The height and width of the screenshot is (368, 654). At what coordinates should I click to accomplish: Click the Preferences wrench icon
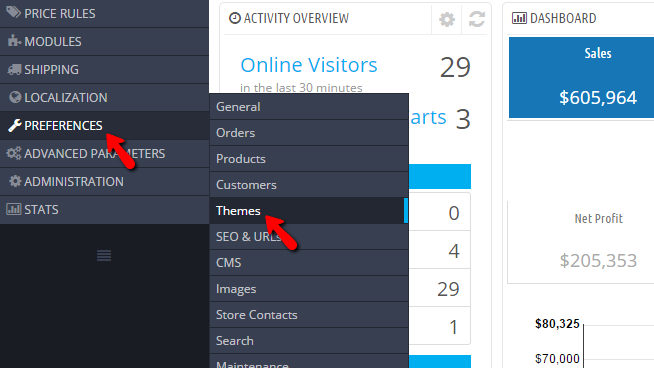click(15, 125)
